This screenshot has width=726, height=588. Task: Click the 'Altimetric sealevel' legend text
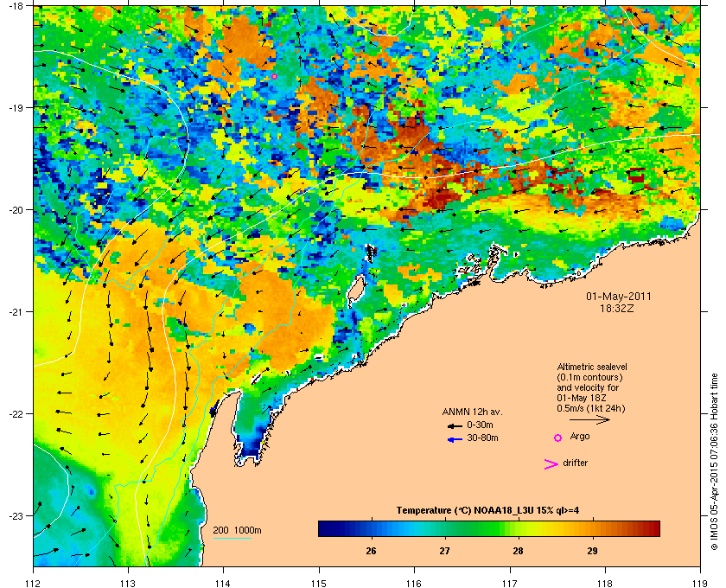(x=592, y=367)
